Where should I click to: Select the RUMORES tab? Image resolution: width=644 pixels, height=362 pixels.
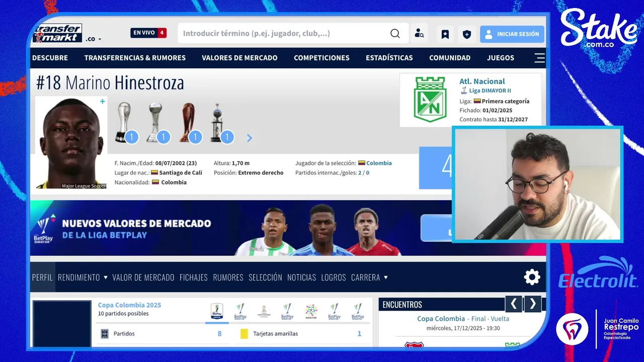(x=228, y=277)
